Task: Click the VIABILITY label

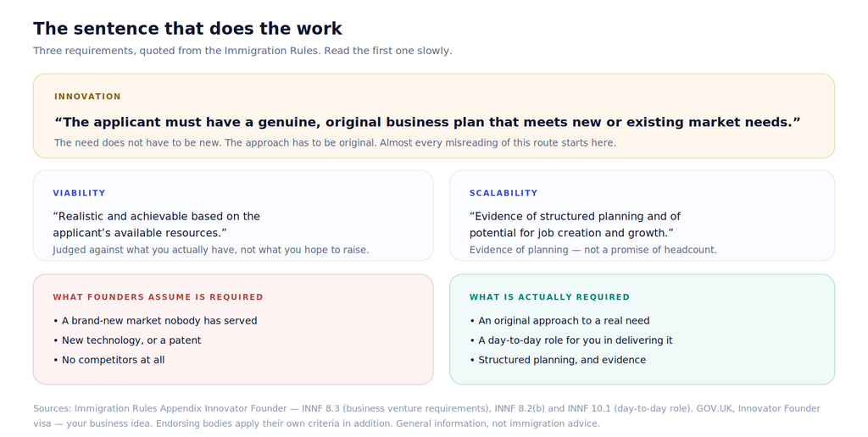Action: coord(79,193)
